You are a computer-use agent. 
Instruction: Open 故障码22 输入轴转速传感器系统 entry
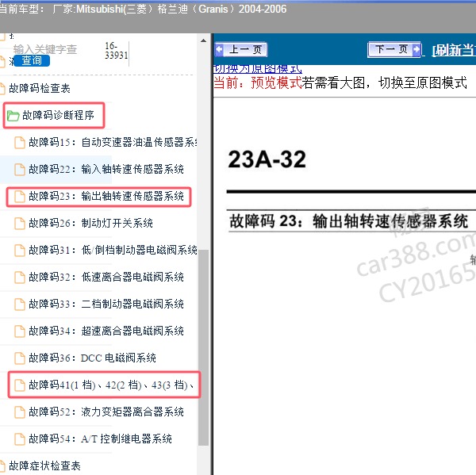(x=106, y=169)
